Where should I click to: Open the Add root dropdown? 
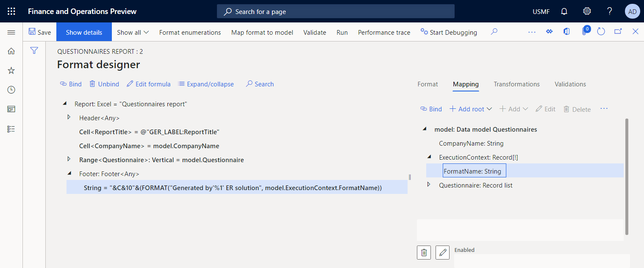tap(470, 109)
